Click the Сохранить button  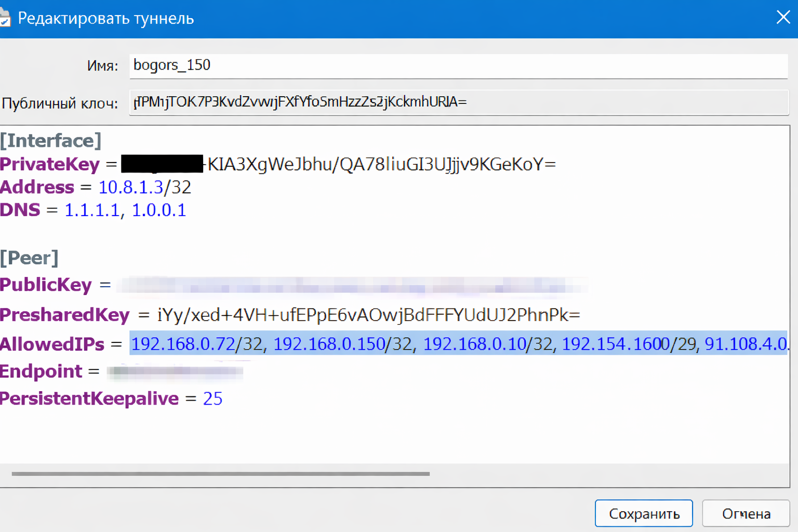[x=644, y=513]
